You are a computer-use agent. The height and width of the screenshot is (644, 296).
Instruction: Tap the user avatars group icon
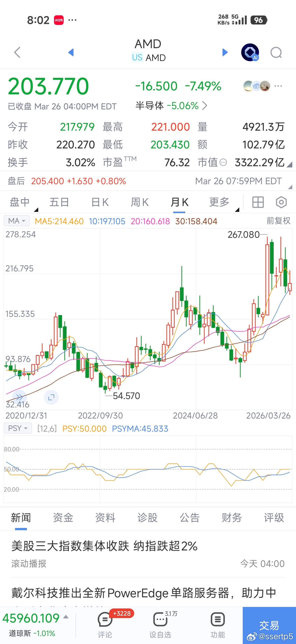[x=257, y=86]
